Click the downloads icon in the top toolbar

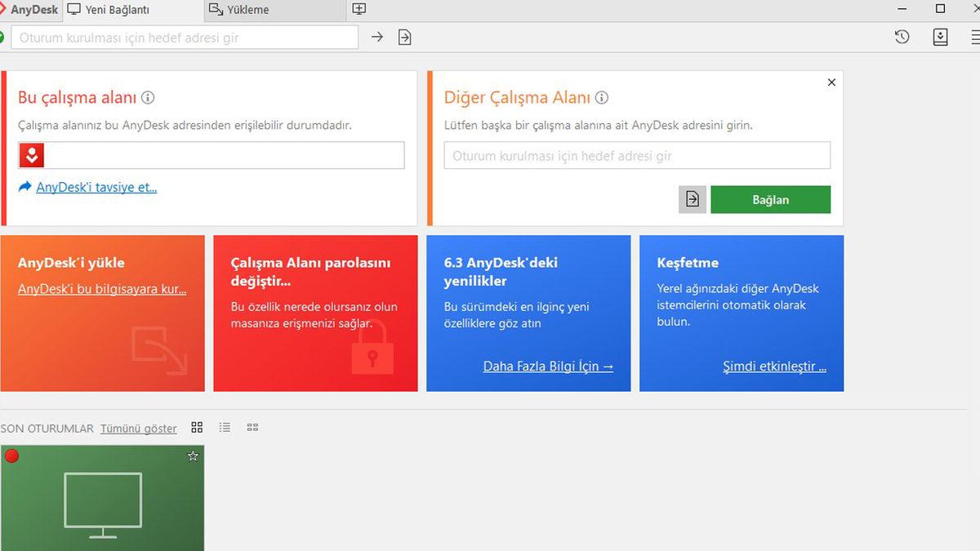tap(940, 37)
